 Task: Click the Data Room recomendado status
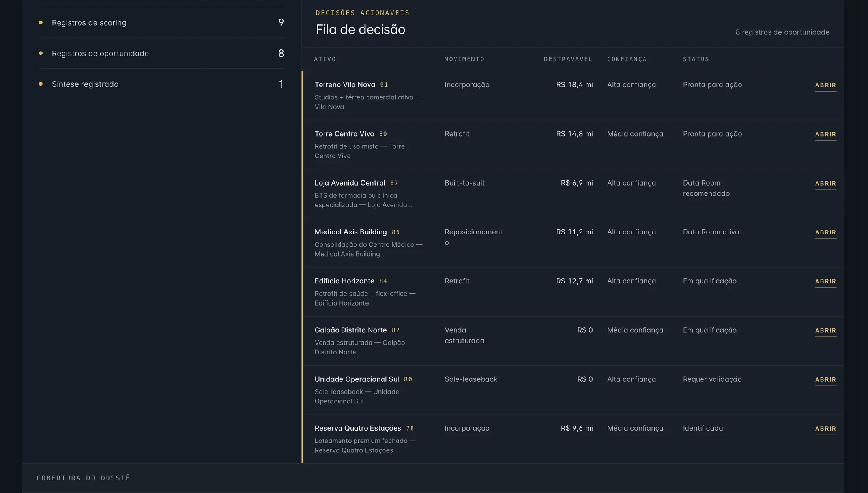click(x=706, y=188)
